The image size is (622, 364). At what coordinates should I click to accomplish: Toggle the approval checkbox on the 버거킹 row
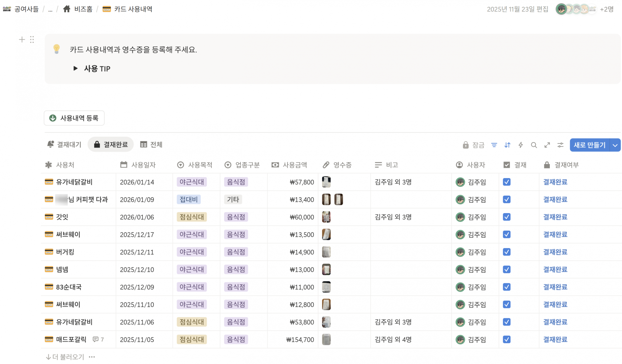click(507, 252)
